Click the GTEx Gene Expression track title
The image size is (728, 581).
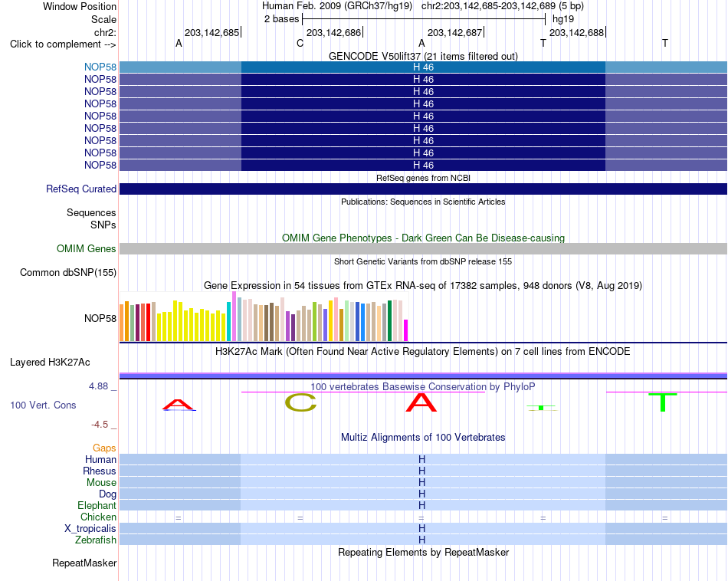coord(423,286)
